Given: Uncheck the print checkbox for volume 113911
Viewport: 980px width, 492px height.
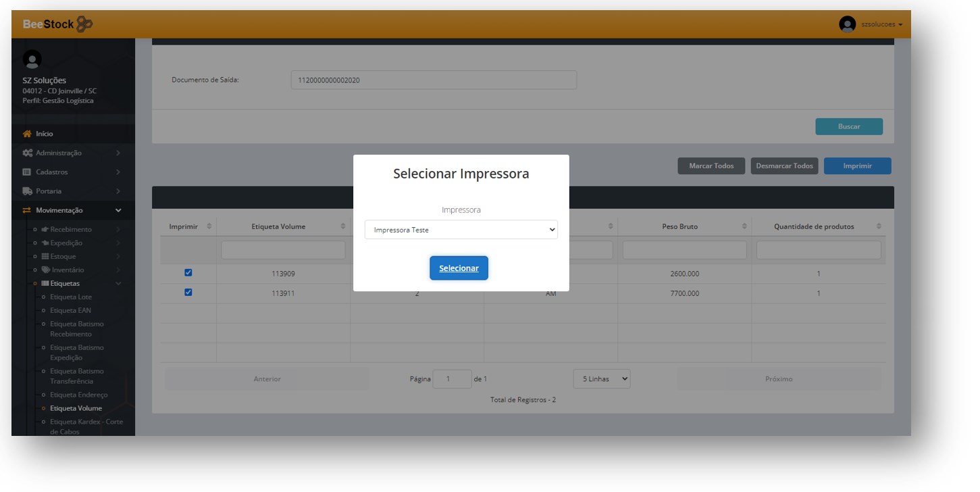Looking at the screenshot, I should point(188,293).
